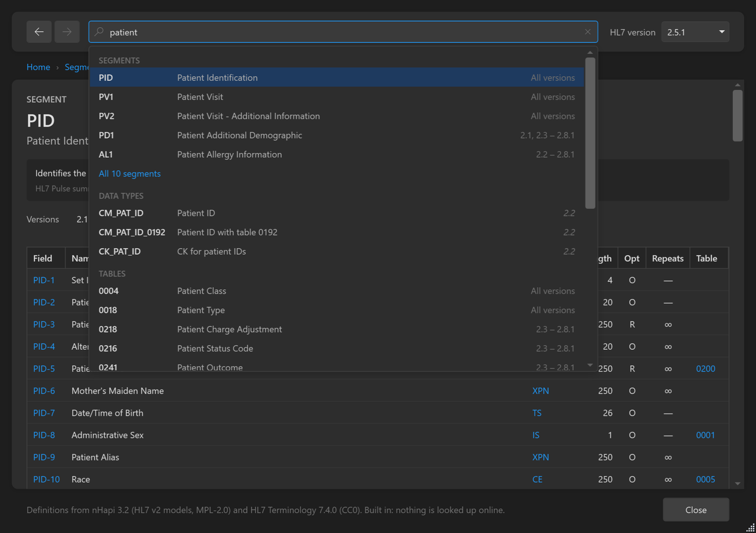Image resolution: width=756 pixels, height=533 pixels.
Task: Select the CM_PAT_ID data type result
Action: point(337,213)
